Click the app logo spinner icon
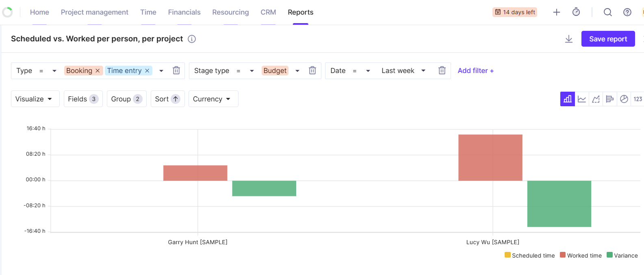Viewport: 644px width, 275px height. pos(7,12)
